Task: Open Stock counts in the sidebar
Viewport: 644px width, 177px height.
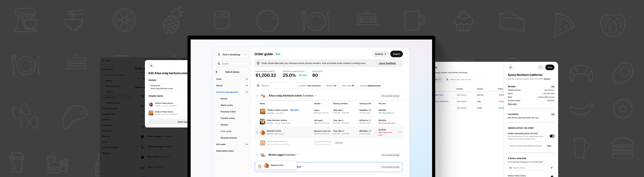Action: coord(226,105)
